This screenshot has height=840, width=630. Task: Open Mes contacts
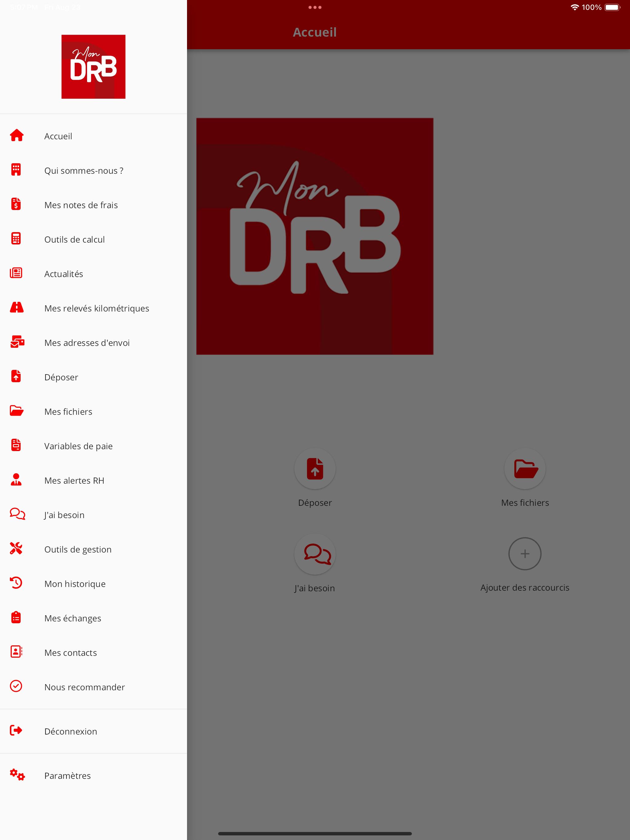click(x=94, y=652)
